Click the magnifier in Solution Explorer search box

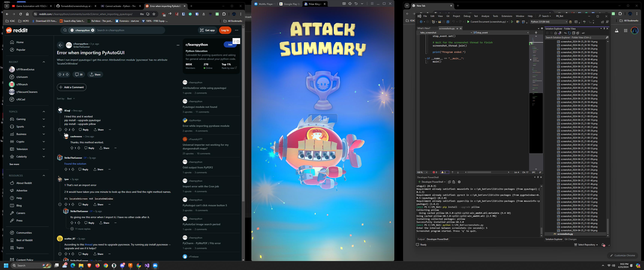point(607,37)
